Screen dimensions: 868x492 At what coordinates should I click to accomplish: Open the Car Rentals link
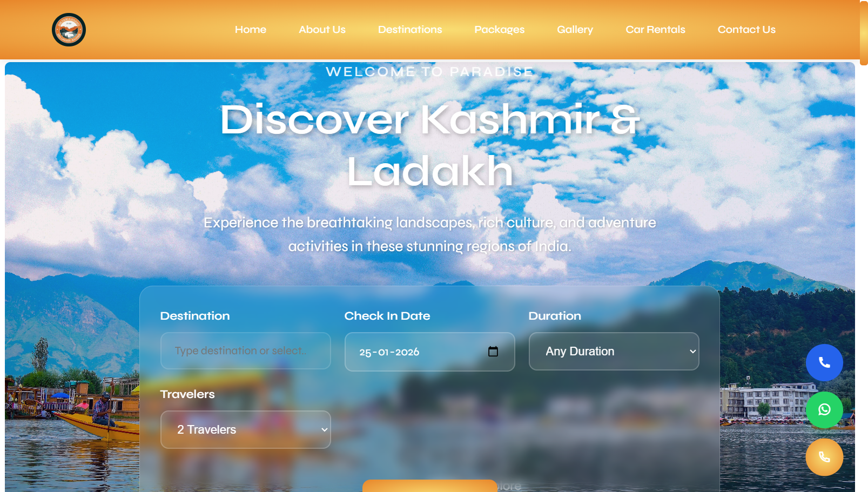[x=655, y=30]
